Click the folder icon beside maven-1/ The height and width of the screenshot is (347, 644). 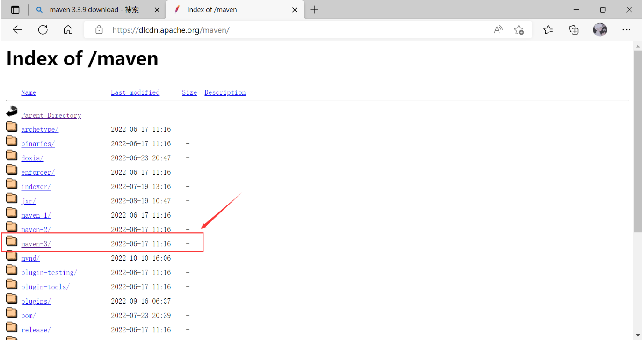[x=12, y=213]
